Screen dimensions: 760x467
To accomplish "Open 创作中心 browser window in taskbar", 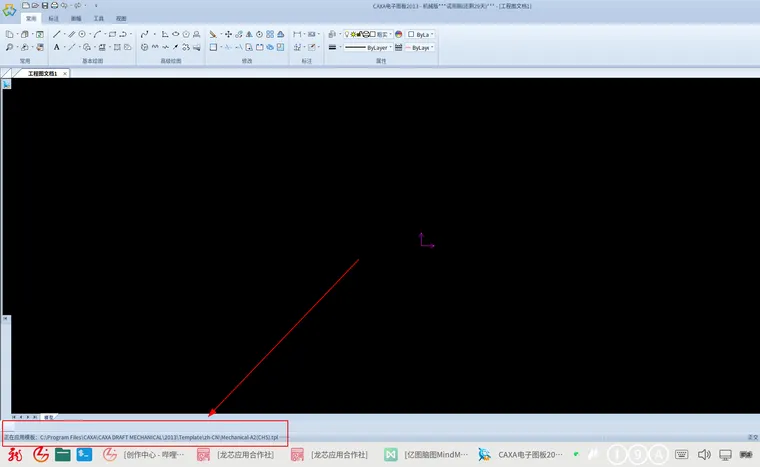I will (144, 454).
